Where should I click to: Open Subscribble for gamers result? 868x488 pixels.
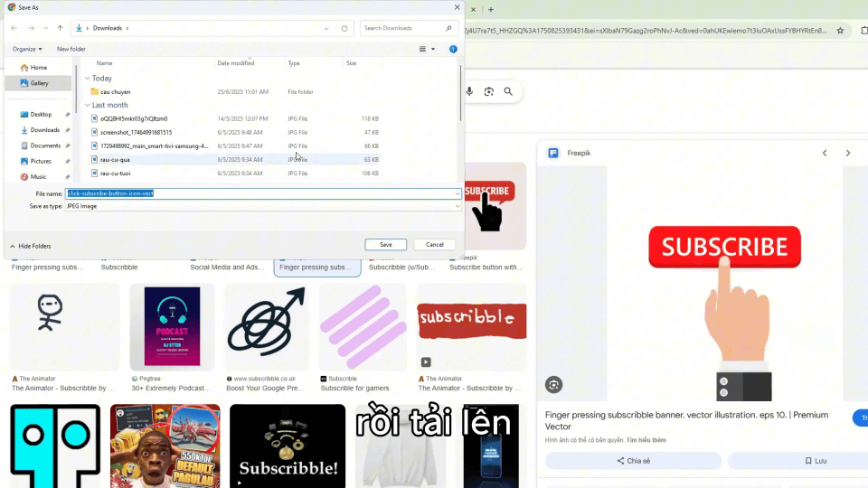[354, 389]
